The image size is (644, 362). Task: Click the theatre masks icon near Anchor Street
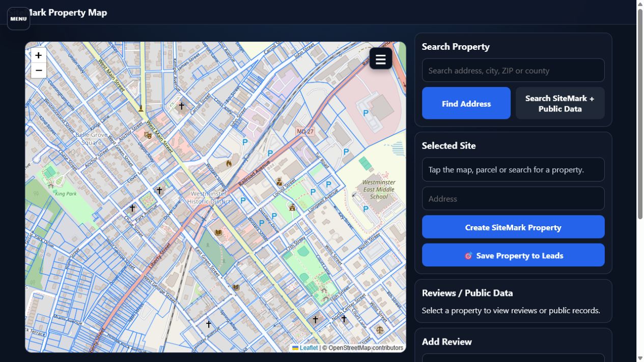pyautogui.click(x=148, y=135)
